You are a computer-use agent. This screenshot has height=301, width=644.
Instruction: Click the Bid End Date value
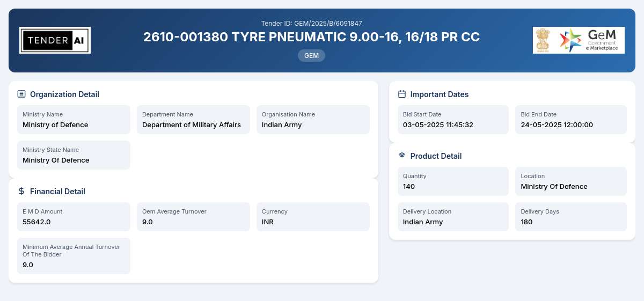click(557, 124)
